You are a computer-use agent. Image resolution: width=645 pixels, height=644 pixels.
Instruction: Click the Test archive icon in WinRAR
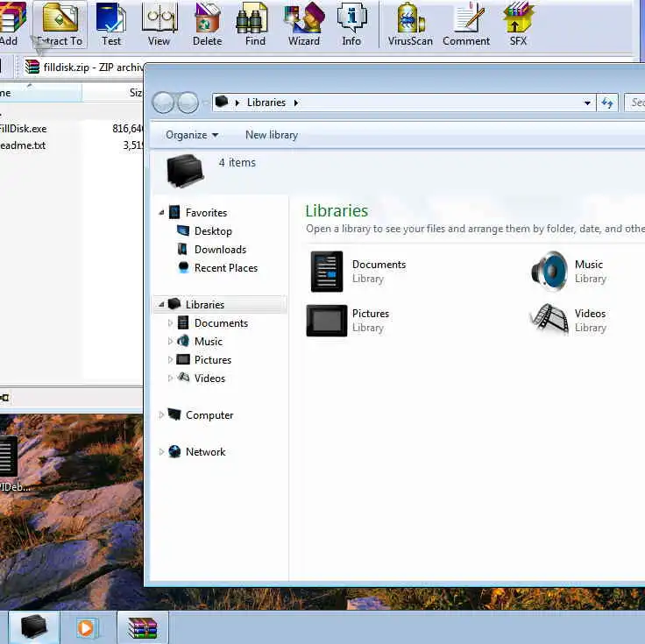111,24
